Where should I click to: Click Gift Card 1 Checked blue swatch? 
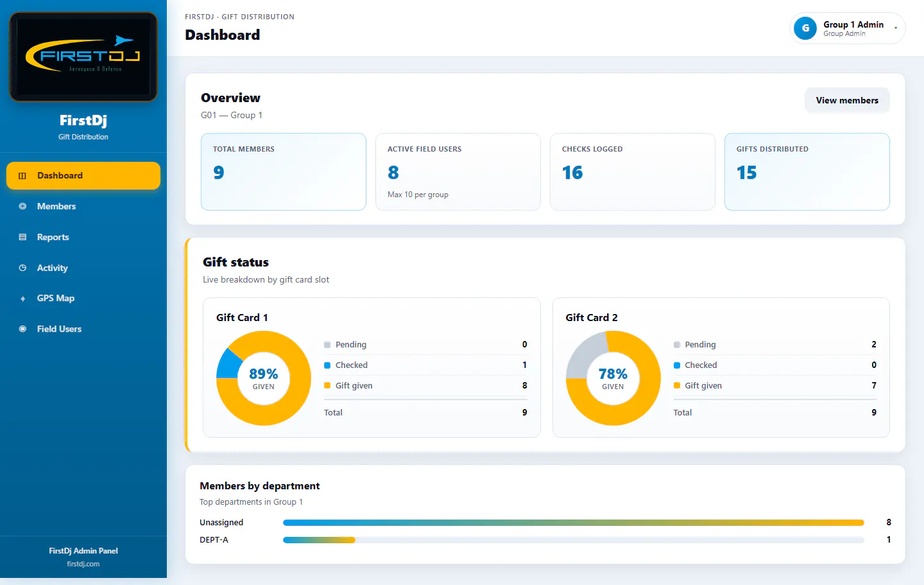pos(327,365)
